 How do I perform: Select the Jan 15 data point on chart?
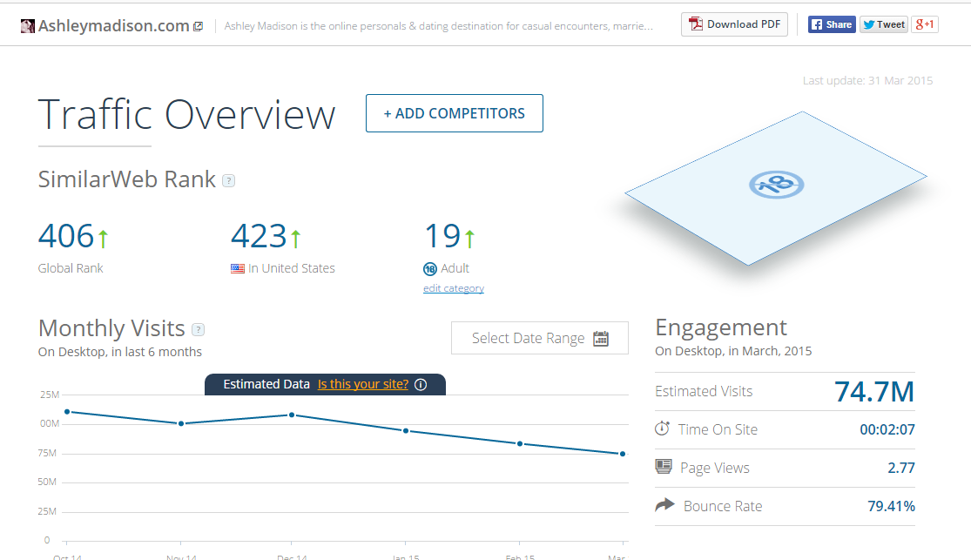(406, 430)
